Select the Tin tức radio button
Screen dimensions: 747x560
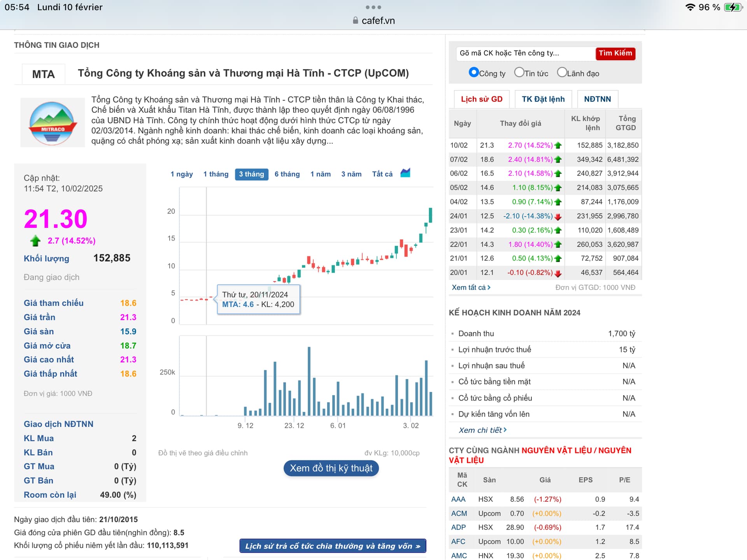[519, 72]
